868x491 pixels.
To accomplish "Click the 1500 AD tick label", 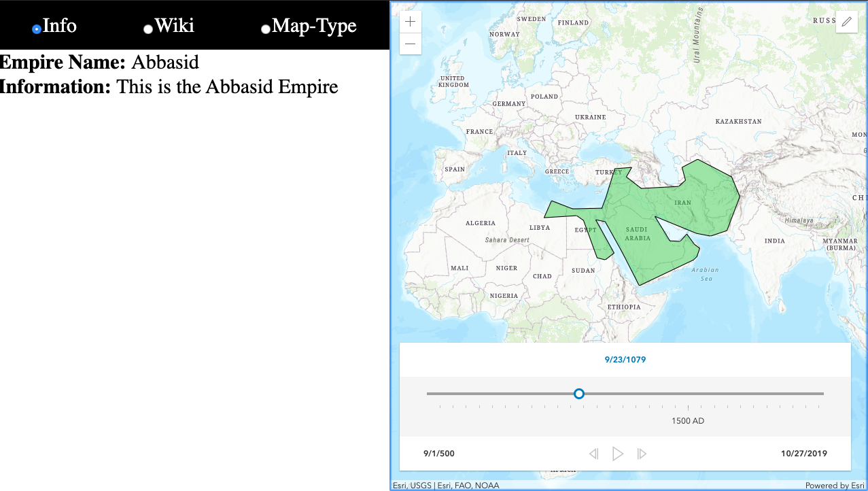I will pyautogui.click(x=688, y=421).
